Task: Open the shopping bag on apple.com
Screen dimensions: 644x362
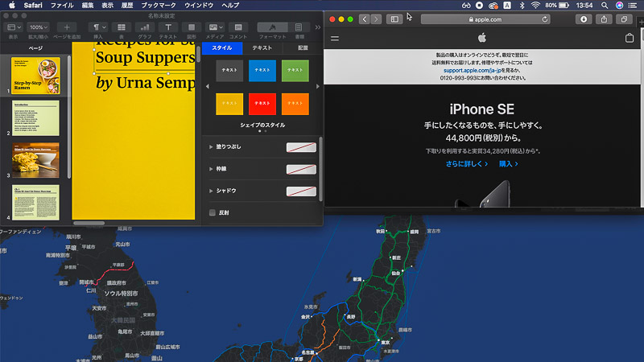Action: (630, 38)
